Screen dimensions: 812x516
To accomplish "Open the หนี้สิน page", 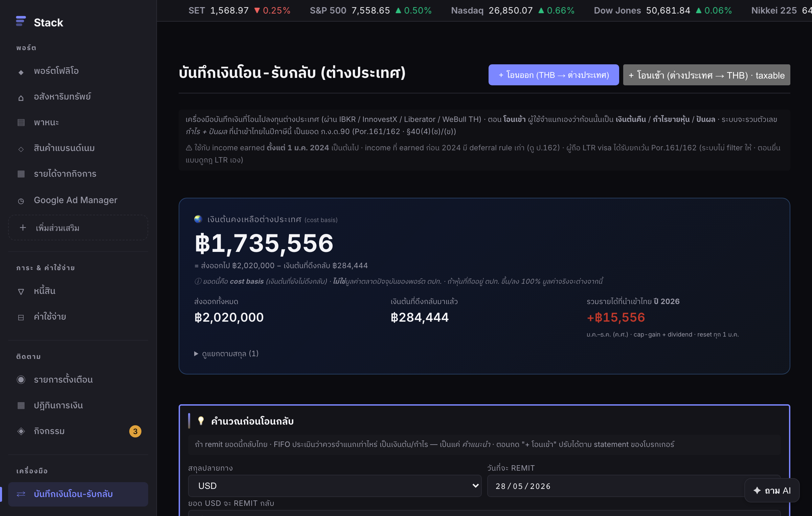I will pos(78,291).
